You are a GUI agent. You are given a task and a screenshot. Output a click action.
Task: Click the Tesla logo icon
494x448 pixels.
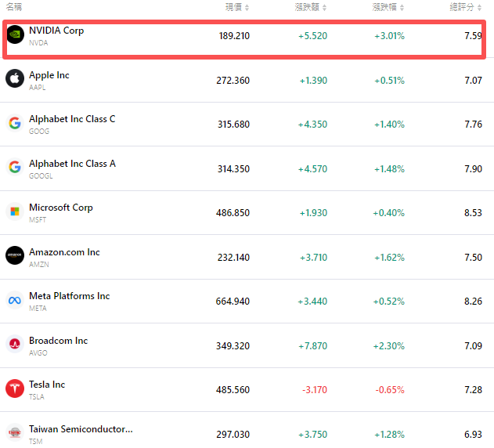click(15, 388)
